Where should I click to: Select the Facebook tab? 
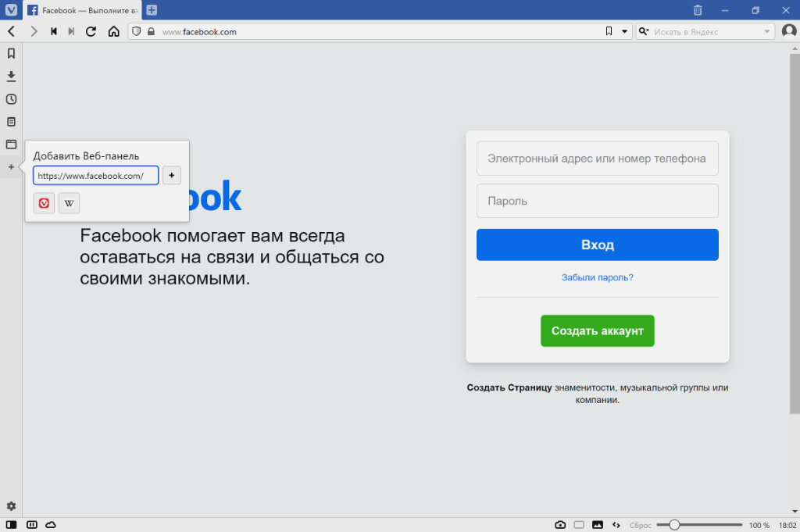(x=83, y=10)
